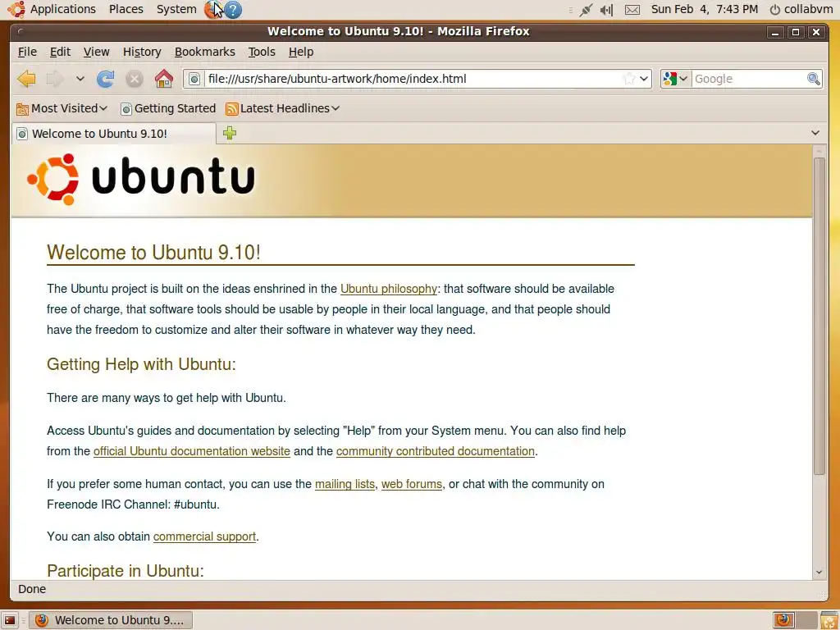Screen dimensions: 840x630
Task: Click the clock showing Sun Feb 4
Action: pos(705,9)
